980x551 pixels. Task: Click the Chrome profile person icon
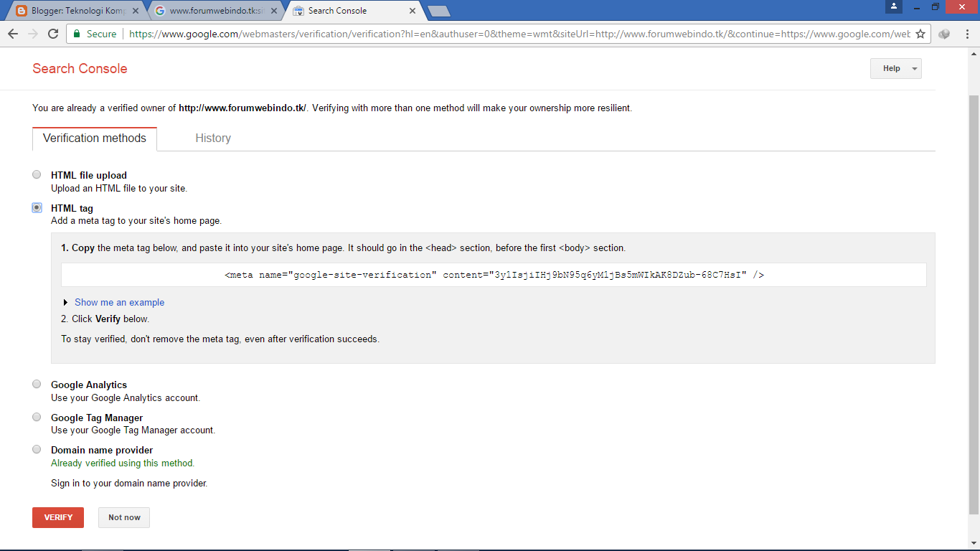tap(893, 6)
